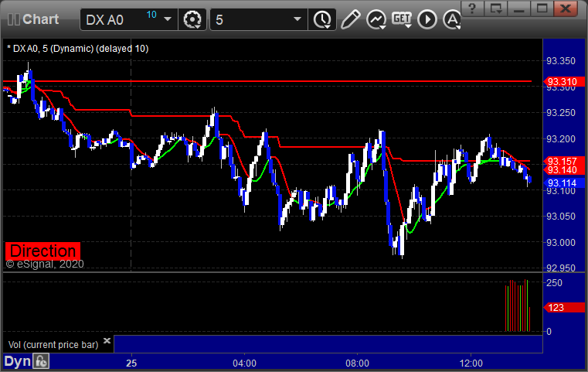
Task: Start bar replay with play icon
Action: click(x=427, y=19)
